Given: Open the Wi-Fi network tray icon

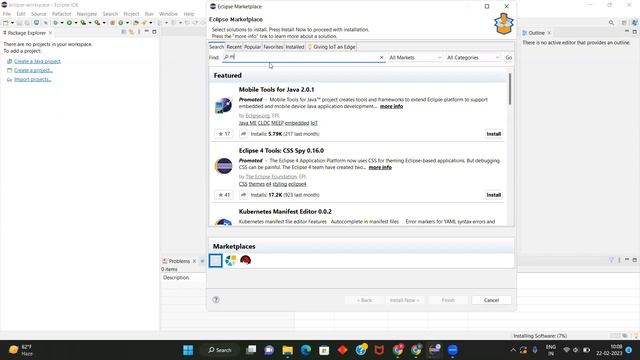Looking at the screenshot, I should 566,350.
